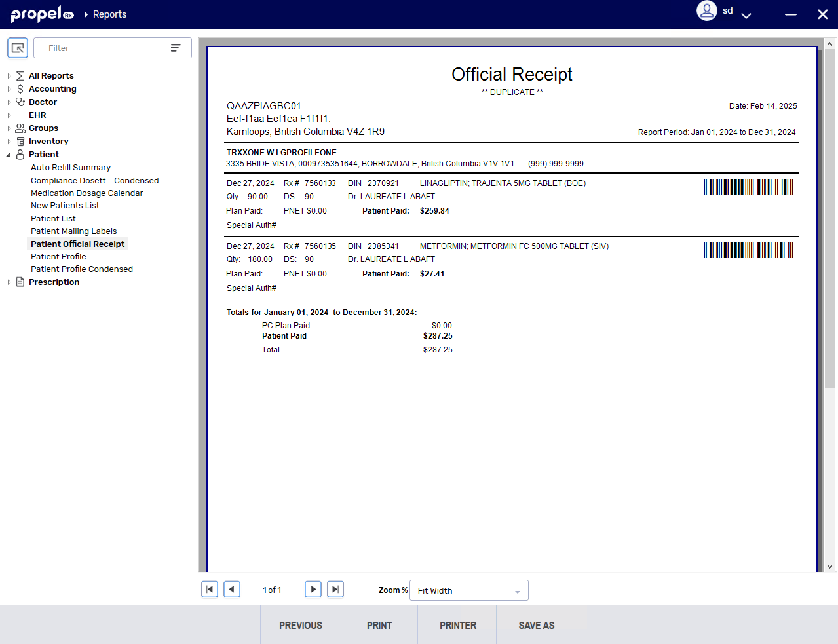Click the collapse navigation panel icon
This screenshot has width=838, height=644.
coord(18,48)
